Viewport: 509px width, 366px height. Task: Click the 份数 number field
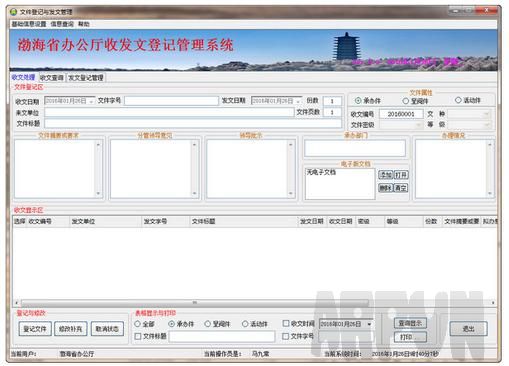[332, 101]
